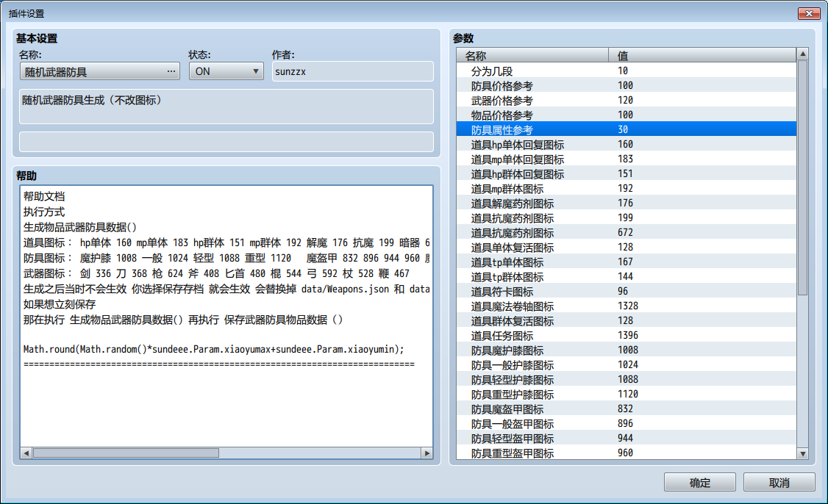The height and width of the screenshot is (504, 828).
Task: Select the 道具魔法卷轴图标 row
Action: click(x=627, y=306)
